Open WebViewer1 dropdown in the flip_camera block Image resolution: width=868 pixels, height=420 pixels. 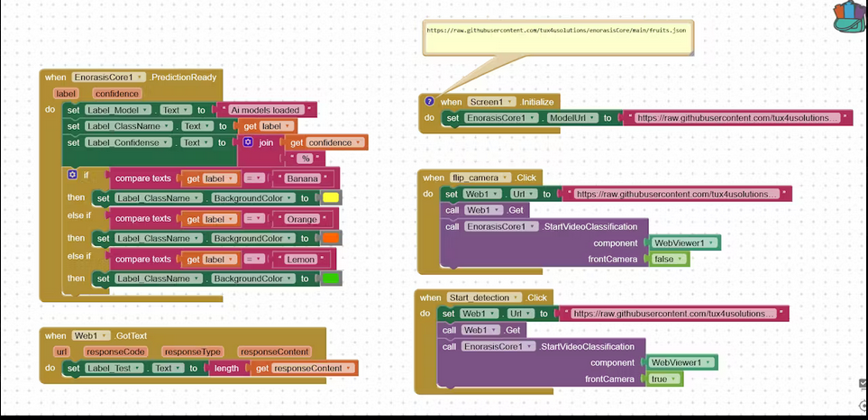(x=685, y=243)
